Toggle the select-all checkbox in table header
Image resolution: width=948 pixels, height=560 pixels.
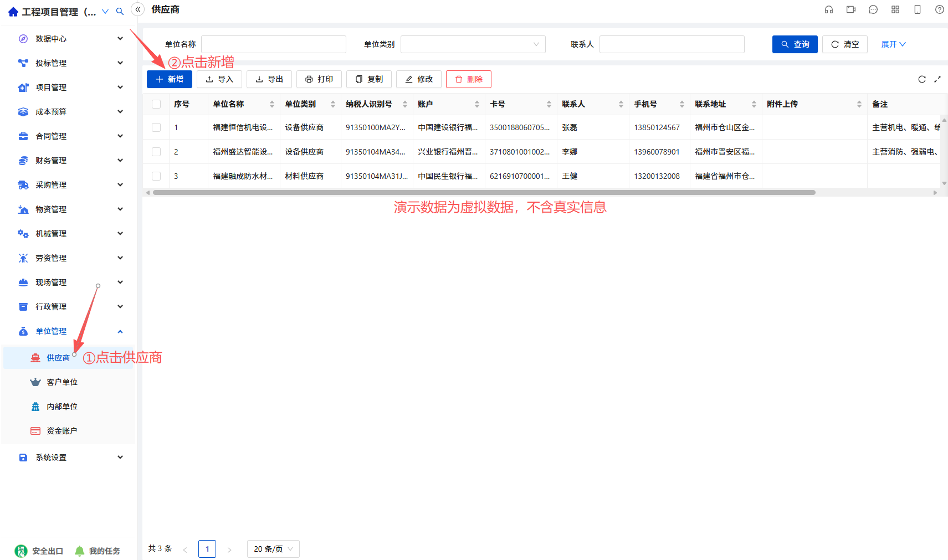[156, 104]
